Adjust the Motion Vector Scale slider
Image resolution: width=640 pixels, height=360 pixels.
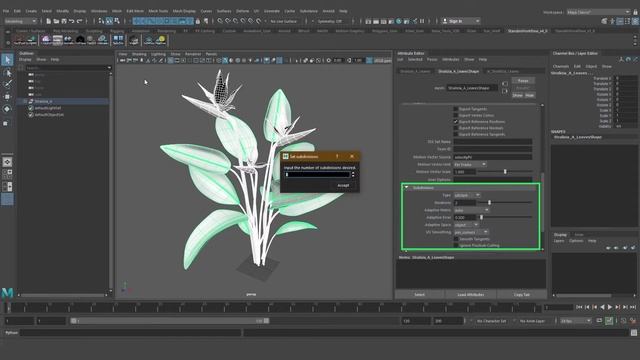tap(504, 172)
